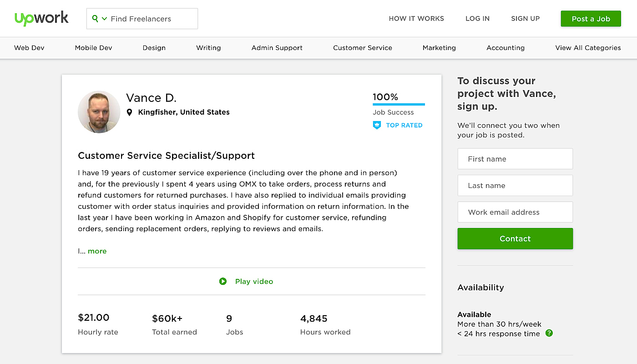Image resolution: width=637 pixels, height=364 pixels.
Task: Click the Job Success percentage badge
Action: coord(385,97)
